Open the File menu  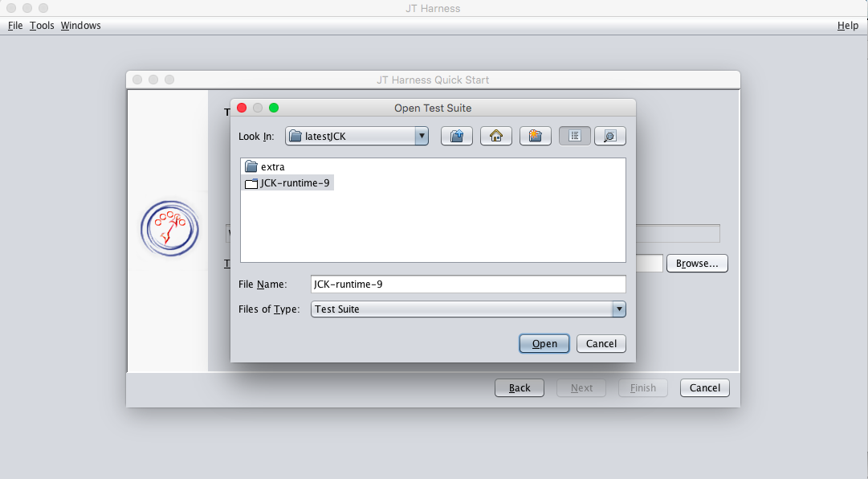(x=15, y=26)
